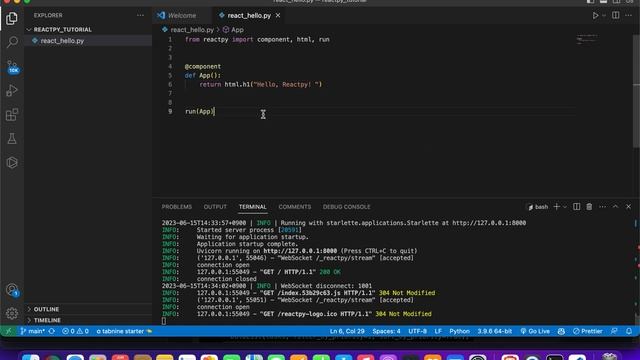
Task: Click the minimap at editor right
Action: (x=587, y=39)
